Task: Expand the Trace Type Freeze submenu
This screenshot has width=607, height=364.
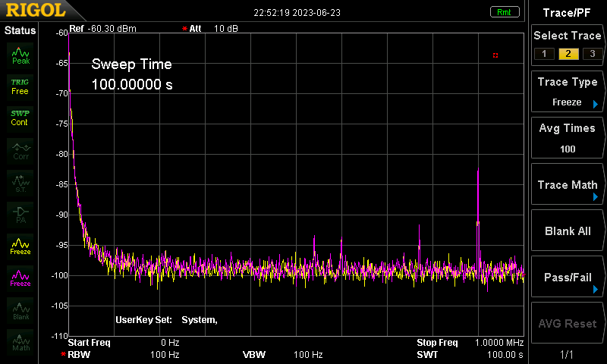Action: pos(567,92)
